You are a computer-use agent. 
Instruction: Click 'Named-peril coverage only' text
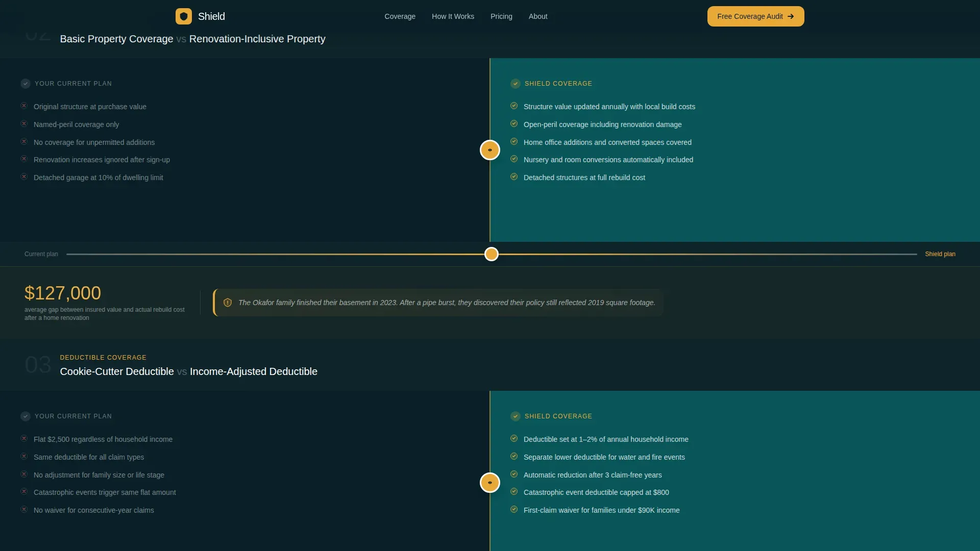click(76, 124)
